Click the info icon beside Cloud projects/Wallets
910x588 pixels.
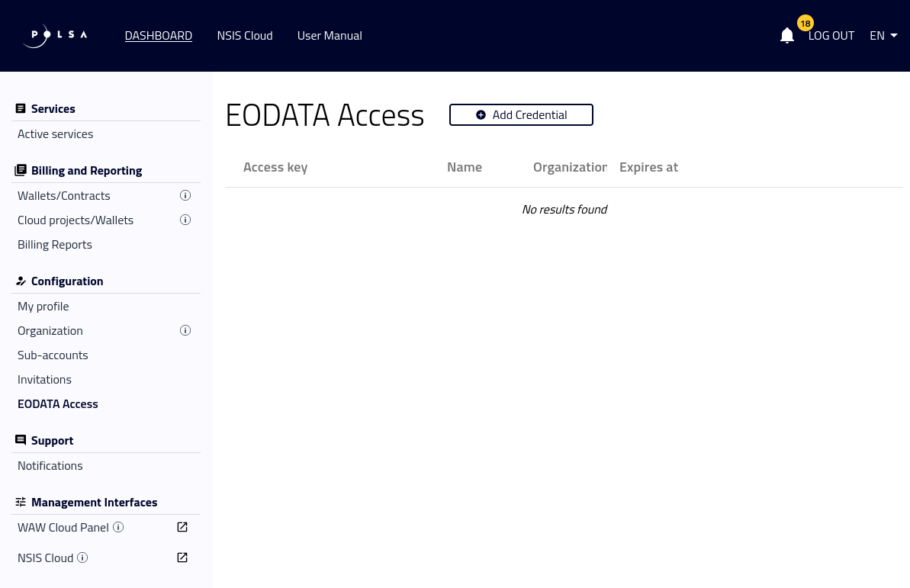coord(185,220)
